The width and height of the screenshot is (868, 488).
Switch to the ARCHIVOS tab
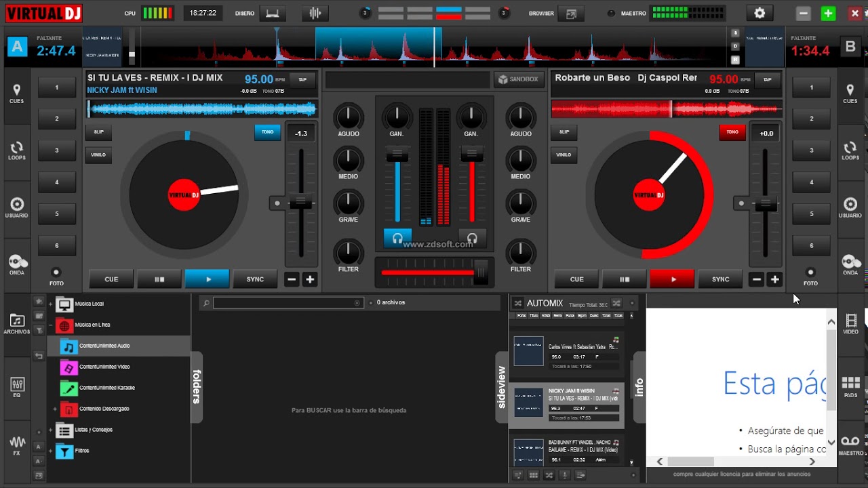point(16,325)
